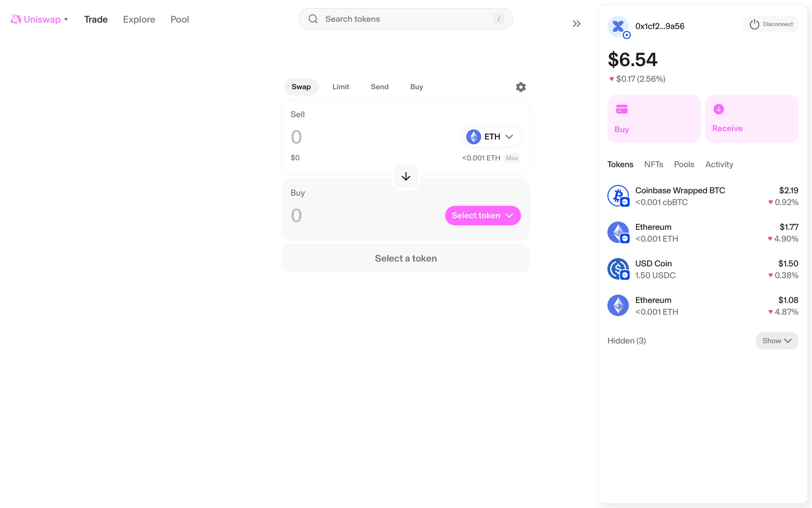Click the <0.001 ETH balance text
Screen dimensions: 812x508
tap(481, 158)
